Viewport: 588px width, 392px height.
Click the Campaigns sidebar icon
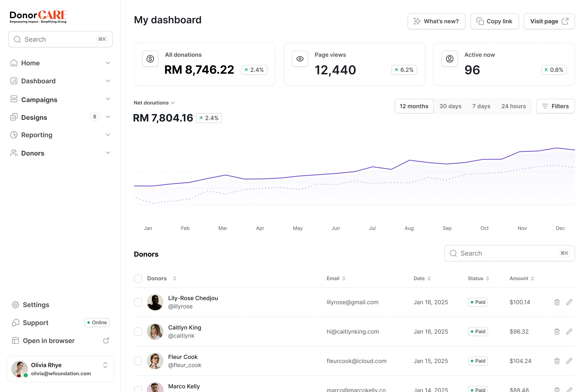[x=14, y=99]
